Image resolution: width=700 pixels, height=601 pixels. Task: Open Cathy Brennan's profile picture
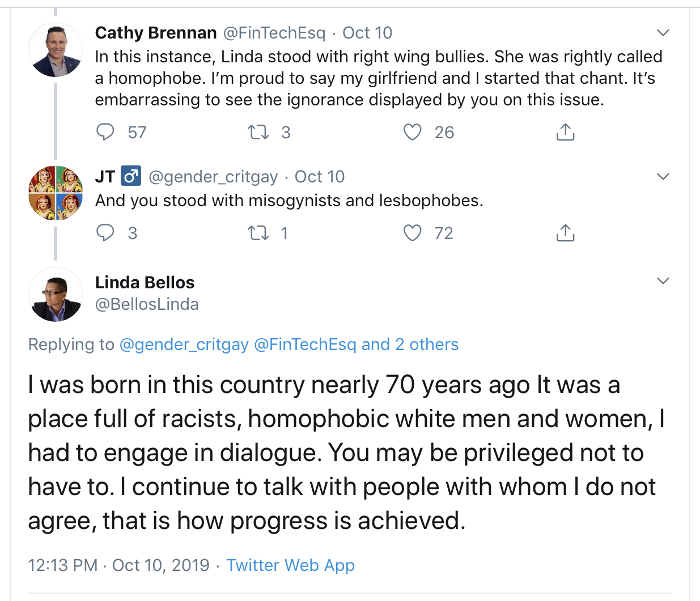(56, 50)
